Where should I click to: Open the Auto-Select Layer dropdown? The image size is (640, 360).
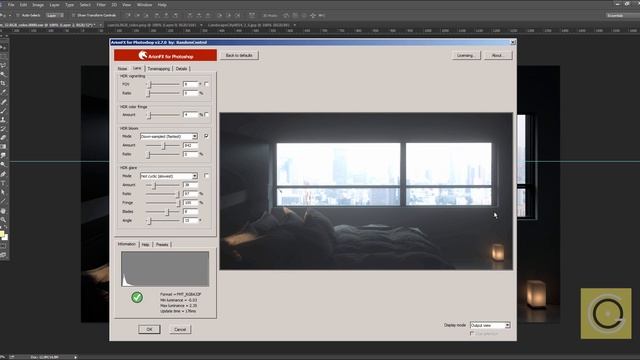[55, 15]
